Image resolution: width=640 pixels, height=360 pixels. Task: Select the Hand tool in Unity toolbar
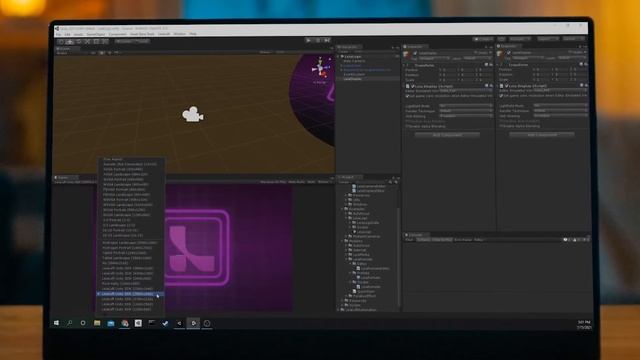[x=60, y=42]
